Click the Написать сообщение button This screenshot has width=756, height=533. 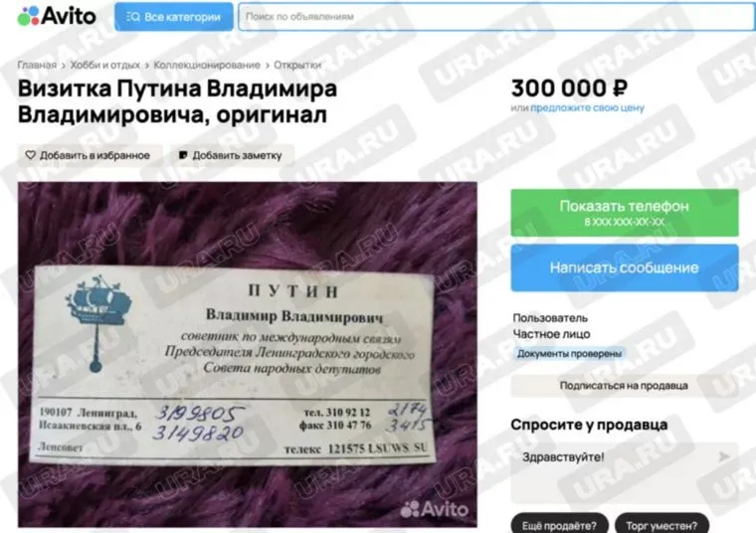pyautogui.click(x=625, y=267)
